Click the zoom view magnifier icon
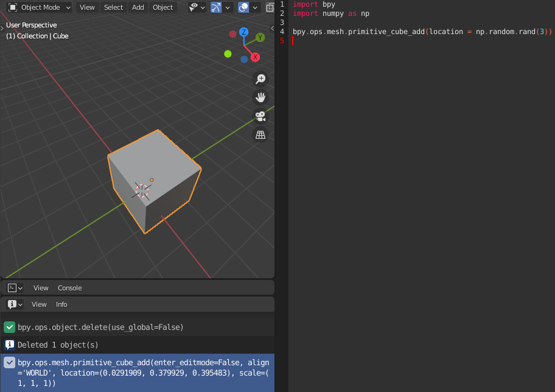 [260, 79]
